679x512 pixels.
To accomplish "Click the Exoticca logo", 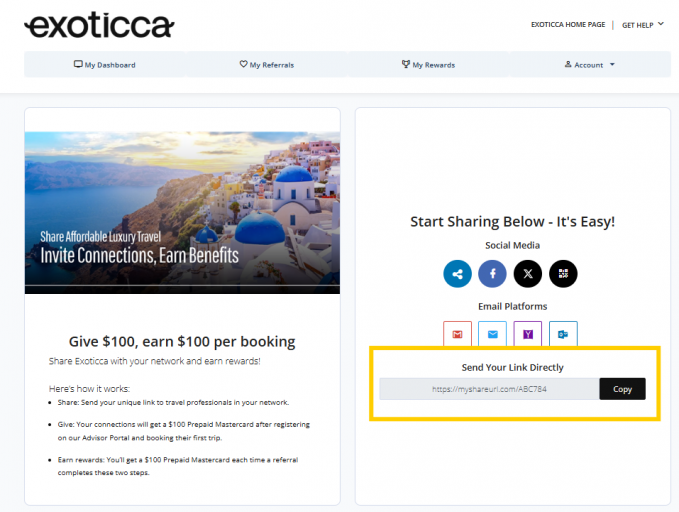I will pos(99,25).
